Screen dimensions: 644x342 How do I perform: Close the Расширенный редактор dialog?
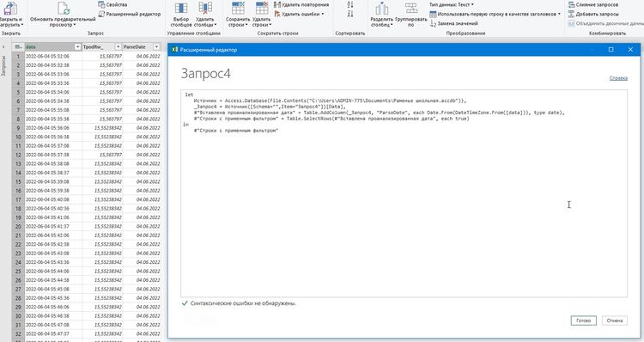click(x=630, y=49)
